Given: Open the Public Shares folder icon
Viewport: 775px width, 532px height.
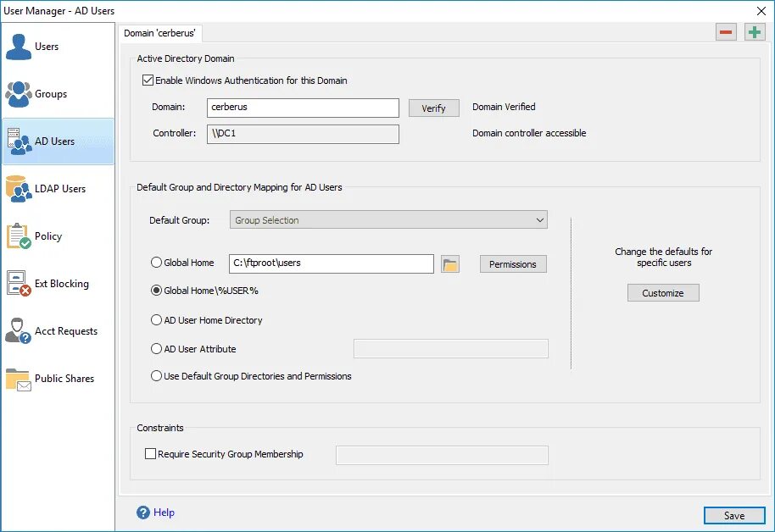Looking at the screenshot, I should pos(19,379).
